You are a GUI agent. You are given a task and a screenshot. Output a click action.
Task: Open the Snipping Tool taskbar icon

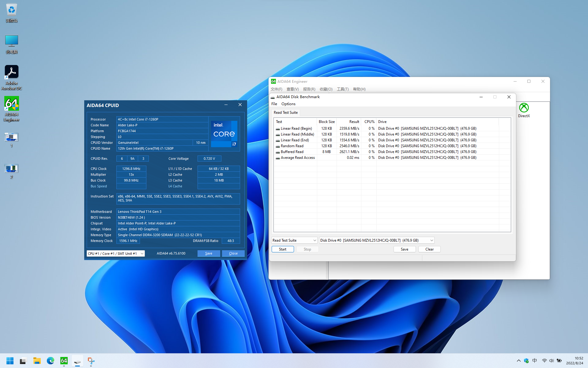click(91, 361)
